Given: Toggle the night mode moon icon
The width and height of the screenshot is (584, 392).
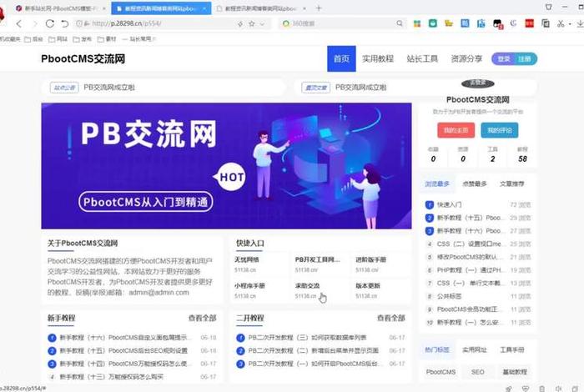Looking at the screenshot, I should [513, 23].
